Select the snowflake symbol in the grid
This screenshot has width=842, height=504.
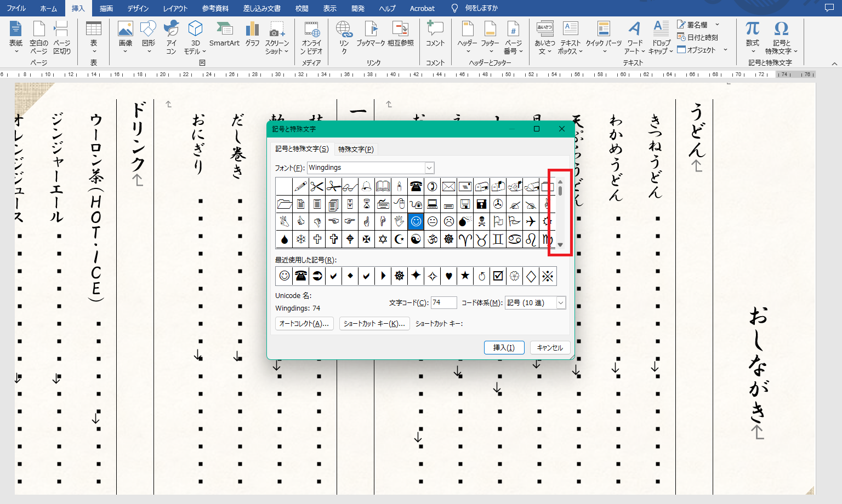pyautogui.click(x=300, y=239)
